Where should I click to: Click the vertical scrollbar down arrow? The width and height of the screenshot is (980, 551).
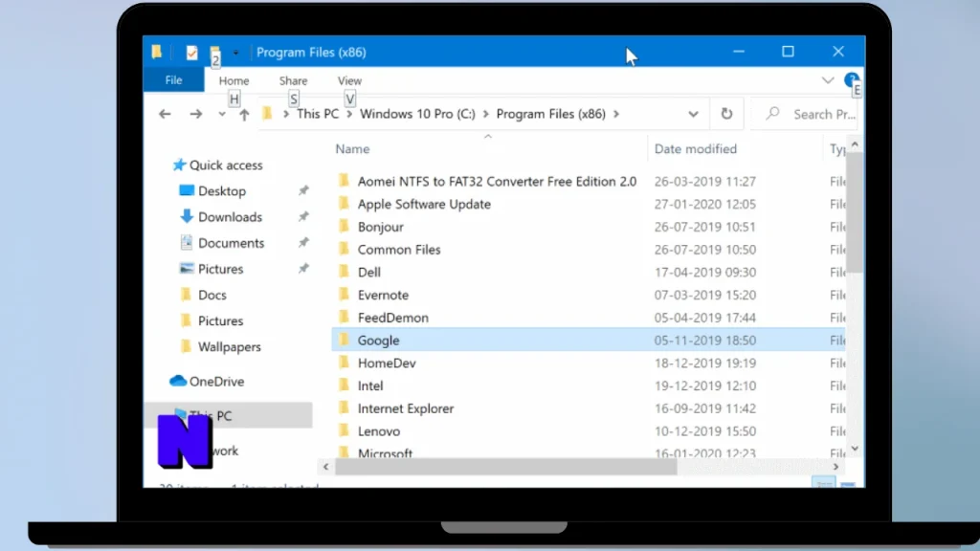pos(855,449)
